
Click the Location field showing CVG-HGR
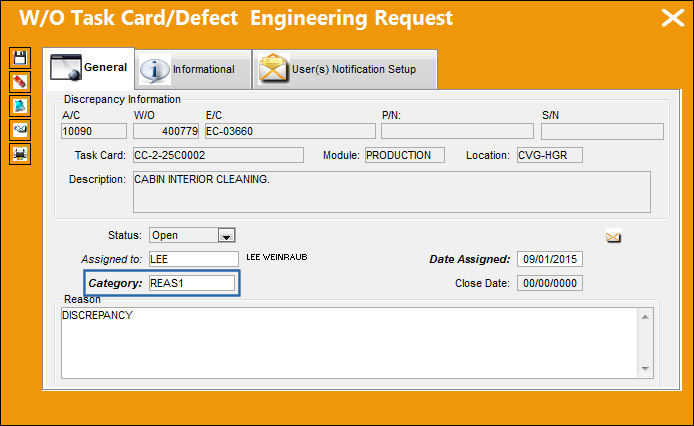(550, 155)
